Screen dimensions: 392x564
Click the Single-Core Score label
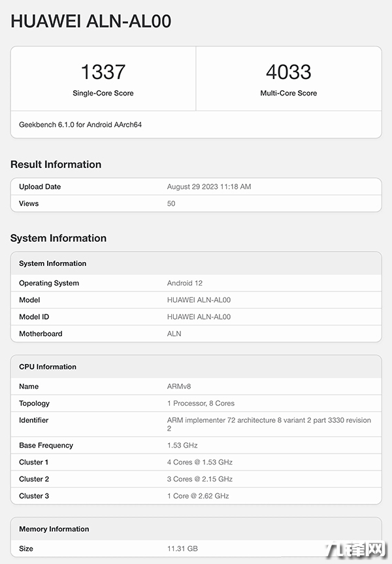pyautogui.click(x=103, y=93)
